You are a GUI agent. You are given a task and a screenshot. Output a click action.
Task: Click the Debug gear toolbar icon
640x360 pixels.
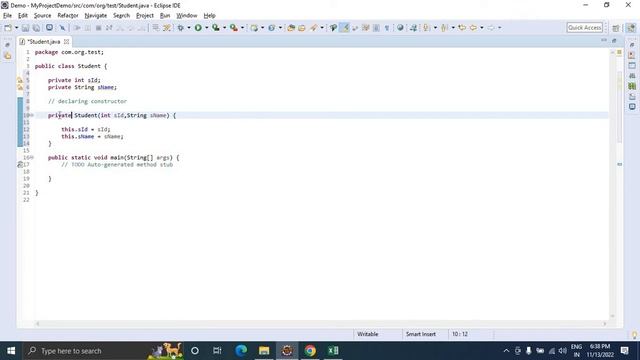tap(180, 28)
